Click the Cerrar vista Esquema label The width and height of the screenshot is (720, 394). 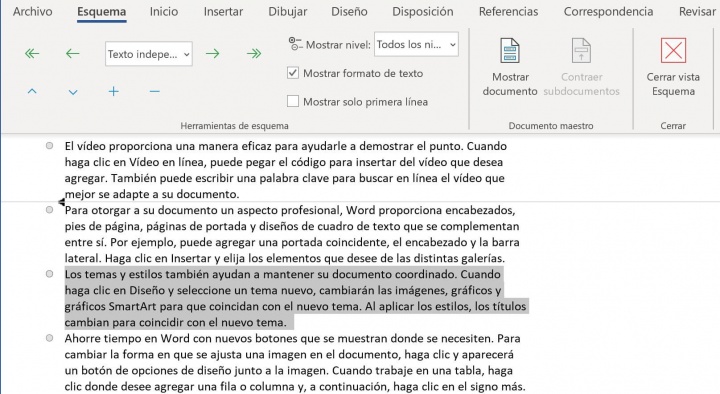(x=673, y=84)
